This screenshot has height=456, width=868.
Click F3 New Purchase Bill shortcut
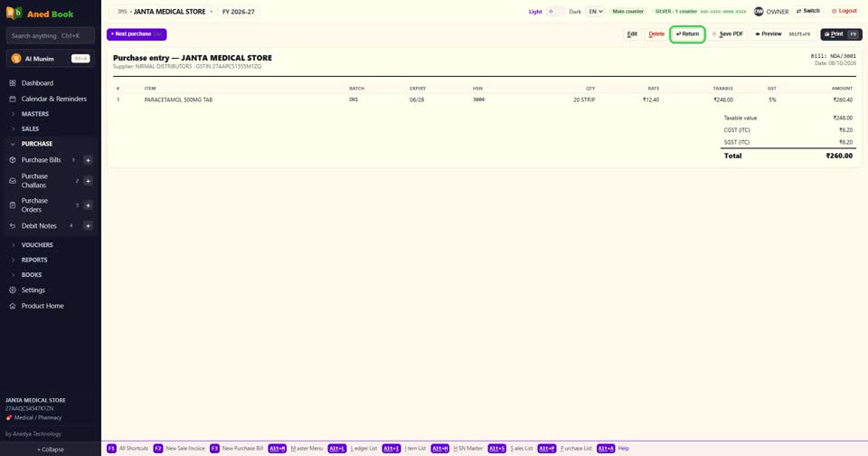[x=236, y=448]
